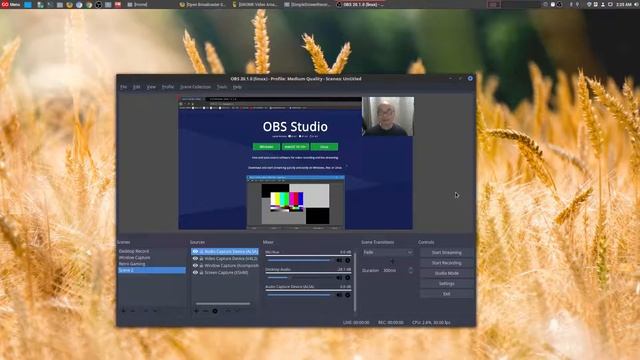640x360 pixels.
Task: Click the Desktop Audio volume slider
Action: point(299,278)
